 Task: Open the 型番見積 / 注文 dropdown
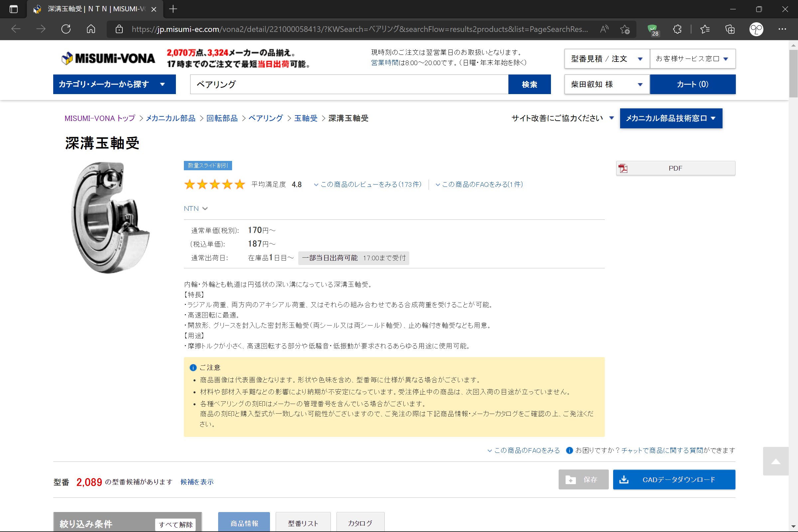pyautogui.click(x=607, y=59)
